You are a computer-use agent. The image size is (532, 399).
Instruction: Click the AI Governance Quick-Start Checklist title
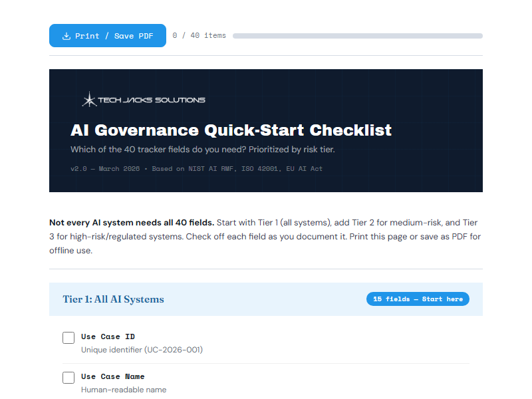[231, 130]
